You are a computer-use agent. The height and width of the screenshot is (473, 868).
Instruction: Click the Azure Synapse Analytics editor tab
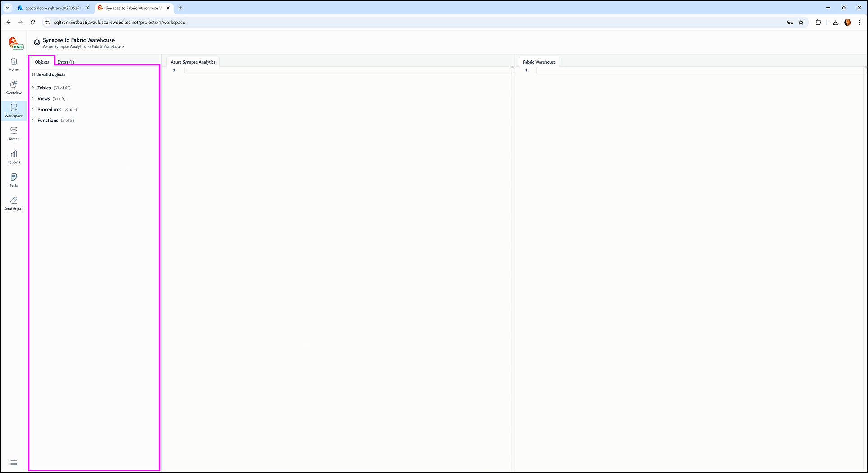point(193,62)
